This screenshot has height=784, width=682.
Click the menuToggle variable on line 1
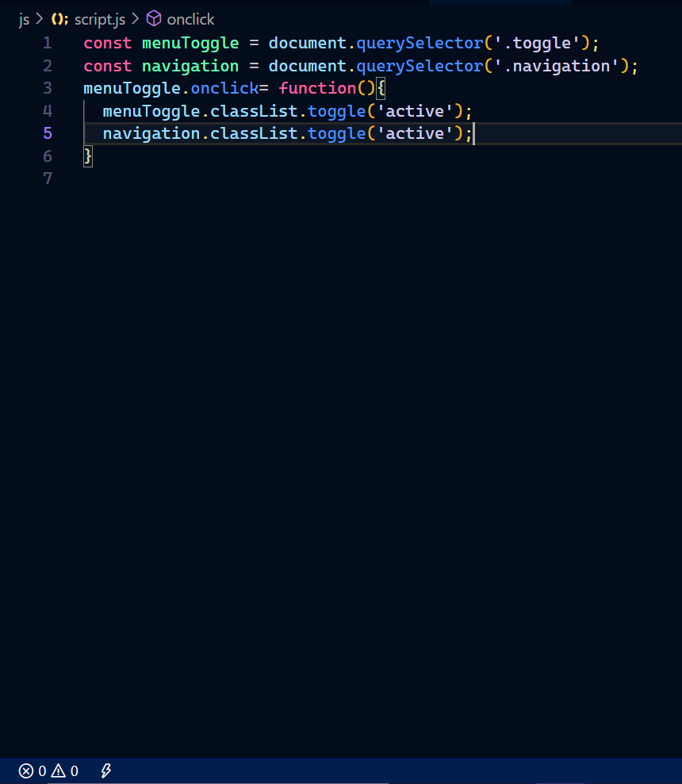(x=190, y=44)
